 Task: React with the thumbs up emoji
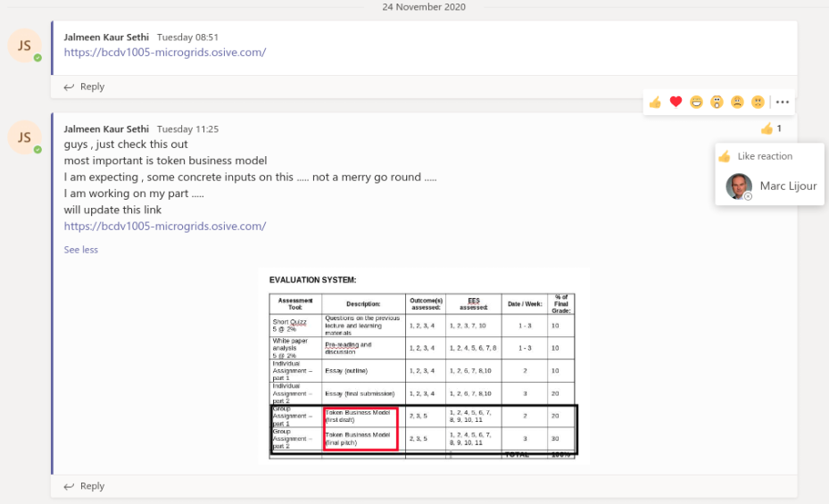[x=655, y=102]
